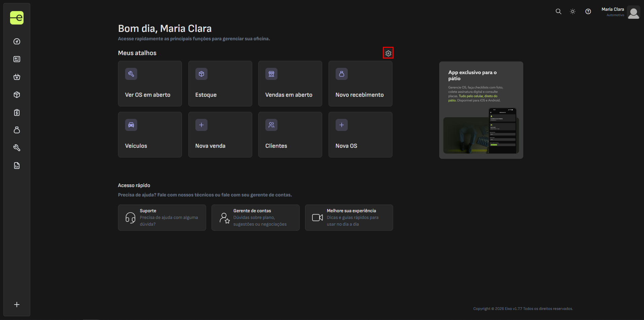Click the App exclusivo para o pátio banner
The width and height of the screenshot is (644, 320).
[481, 110]
